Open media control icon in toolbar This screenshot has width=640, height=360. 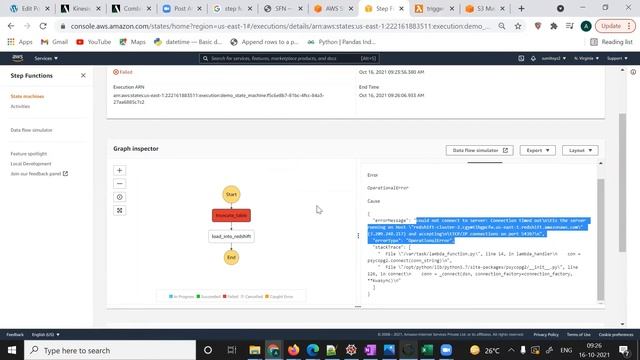tap(570, 26)
